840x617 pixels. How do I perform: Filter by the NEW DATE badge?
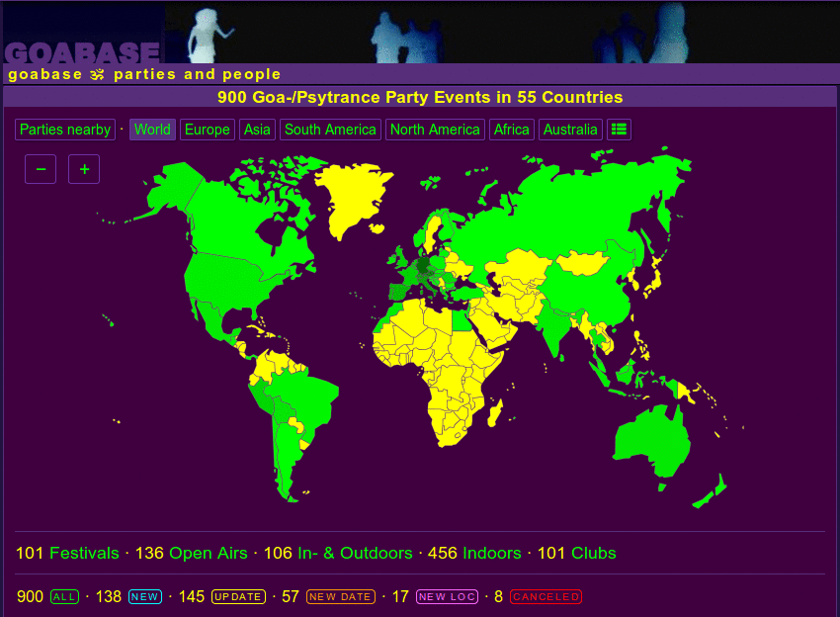pyautogui.click(x=341, y=596)
